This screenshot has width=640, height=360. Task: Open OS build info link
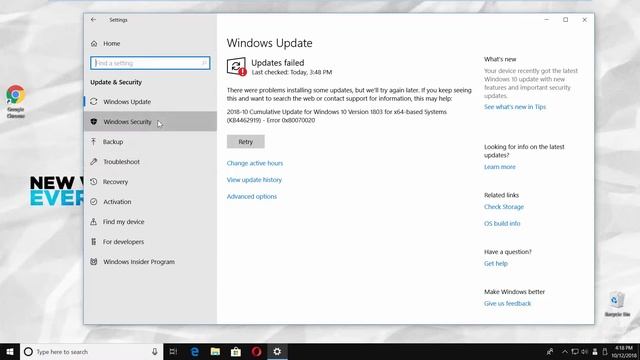[x=502, y=223]
